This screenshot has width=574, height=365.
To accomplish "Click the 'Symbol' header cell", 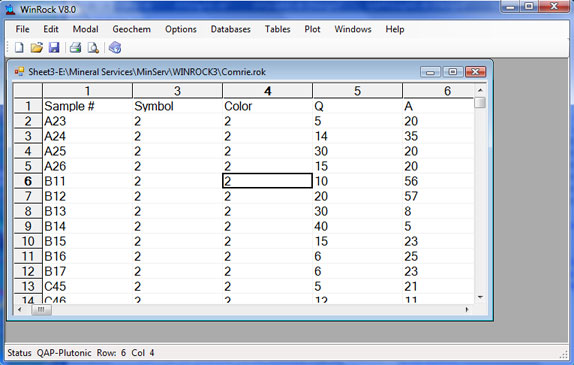I will coord(177,106).
